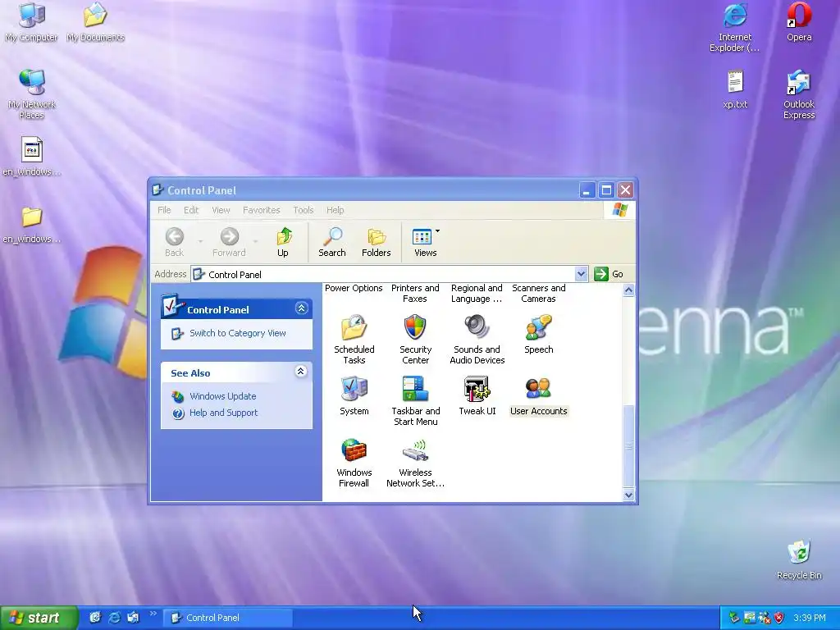Open the Back history dropdown arrow
The height and width of the screenshot is (630, 840).
pyautogui.click(x=201, y=242)
